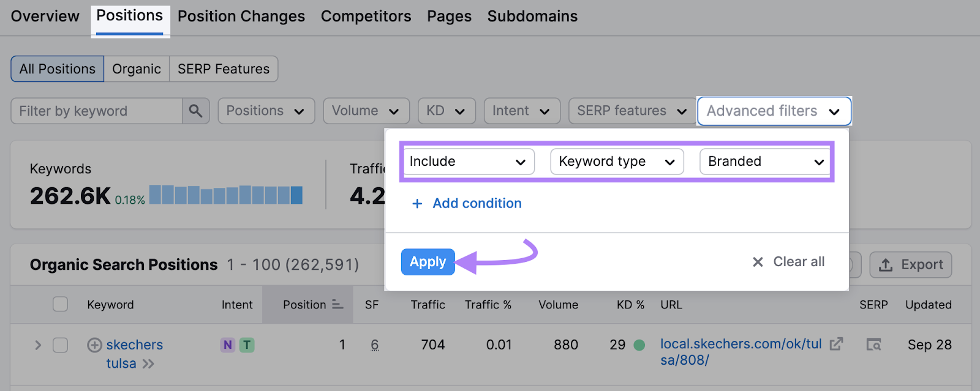This screenshot has height=391, width=980.
Task: Click the Position column sort icon
Action: coord(337,305)
